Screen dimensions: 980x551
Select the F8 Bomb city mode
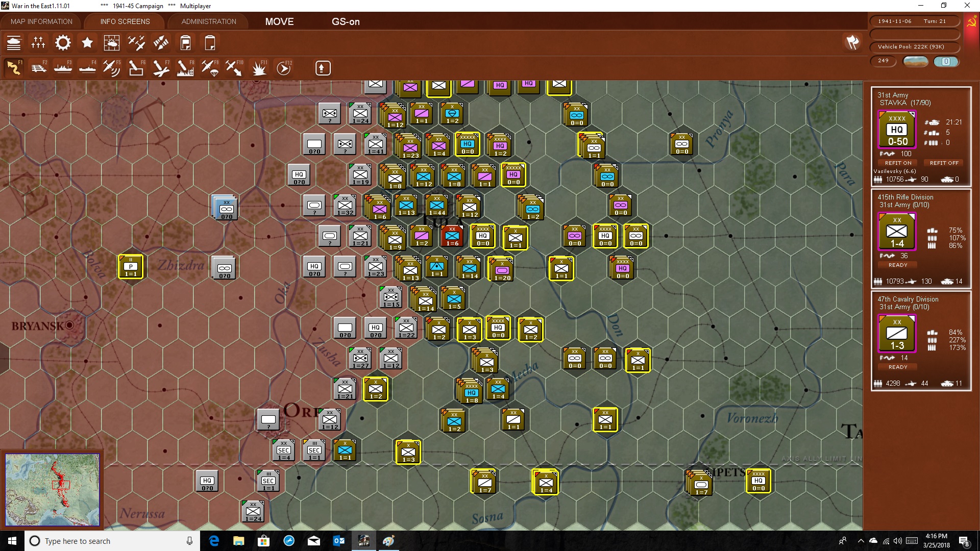click(185, 68)
